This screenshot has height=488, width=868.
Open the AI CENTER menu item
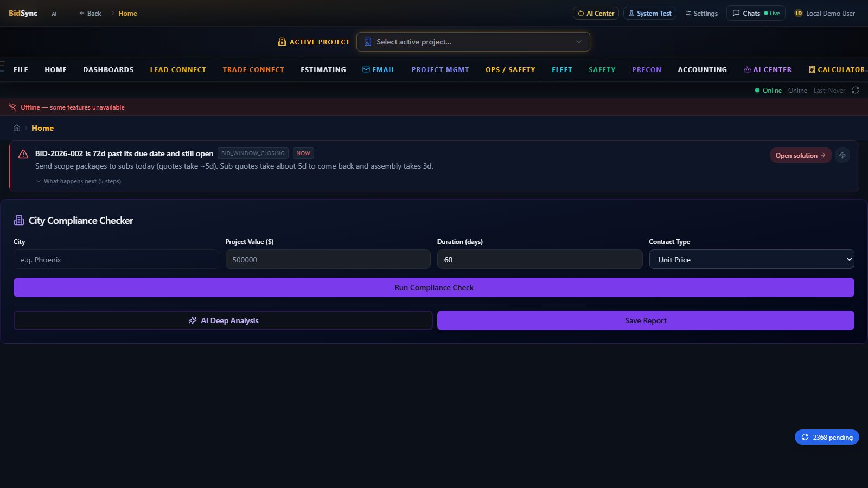pyautogui.click(x=768, y=69)
